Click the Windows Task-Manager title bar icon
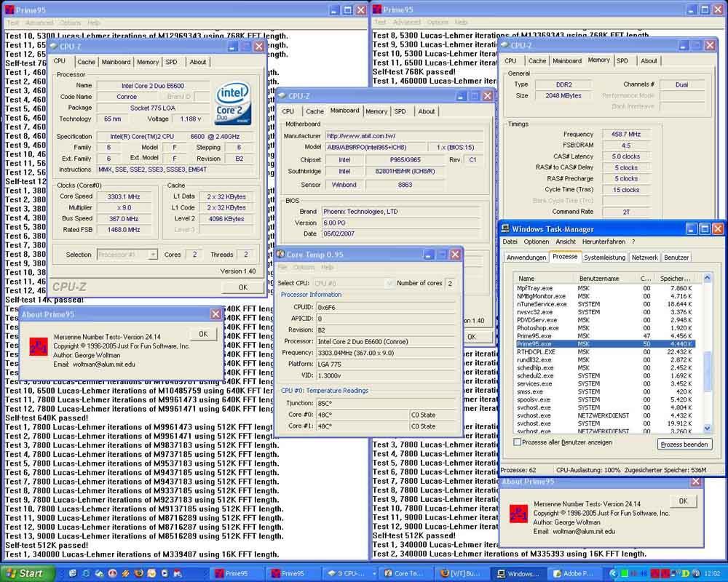 click(x=505, y=229)
